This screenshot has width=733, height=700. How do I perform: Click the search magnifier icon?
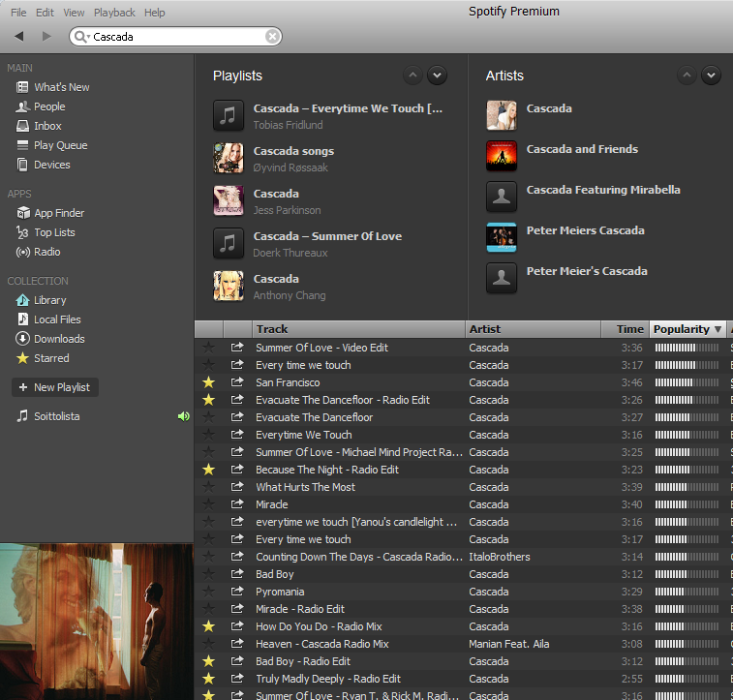click(x=80, y=37)
